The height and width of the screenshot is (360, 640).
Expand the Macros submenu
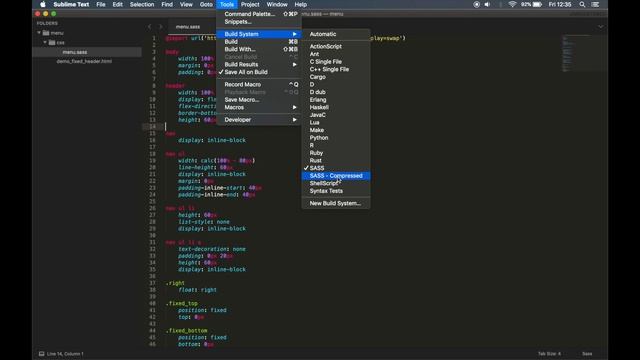[x=259, y=107]
